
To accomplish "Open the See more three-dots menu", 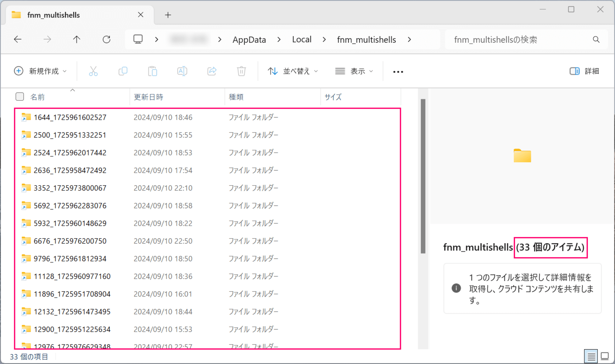I will coord(398,72).
